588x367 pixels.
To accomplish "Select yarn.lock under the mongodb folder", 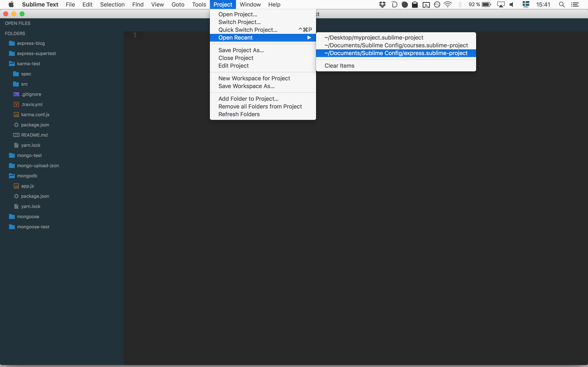I will [31, 206].
